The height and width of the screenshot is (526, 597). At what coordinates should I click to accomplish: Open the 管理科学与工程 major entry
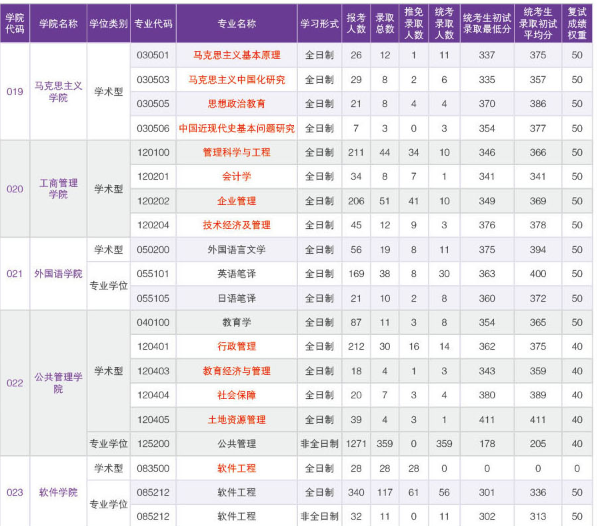[236, 153]
